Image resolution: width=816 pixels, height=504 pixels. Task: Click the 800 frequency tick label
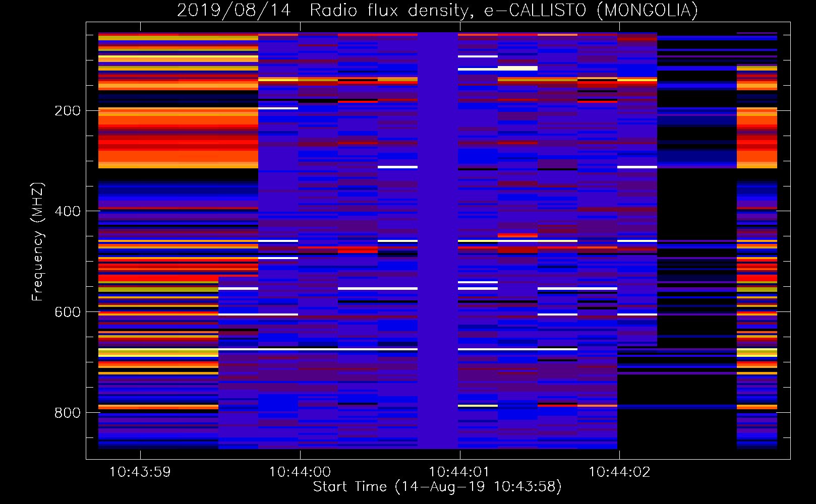click(x=68, y=413)
